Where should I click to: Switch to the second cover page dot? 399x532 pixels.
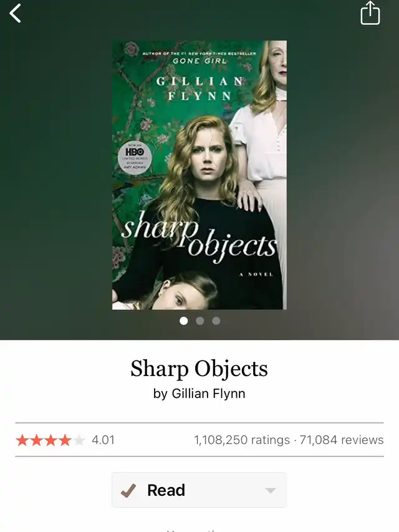click(200, 321)
